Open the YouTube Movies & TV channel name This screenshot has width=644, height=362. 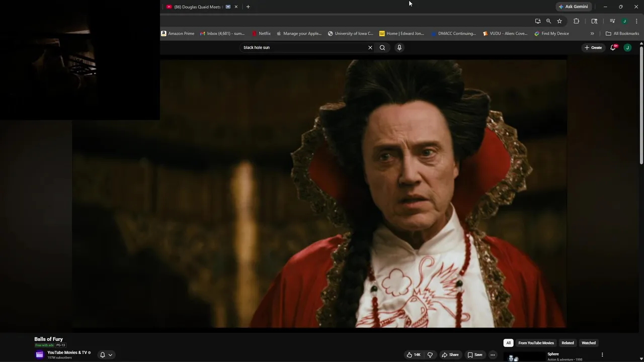[67, 352]
